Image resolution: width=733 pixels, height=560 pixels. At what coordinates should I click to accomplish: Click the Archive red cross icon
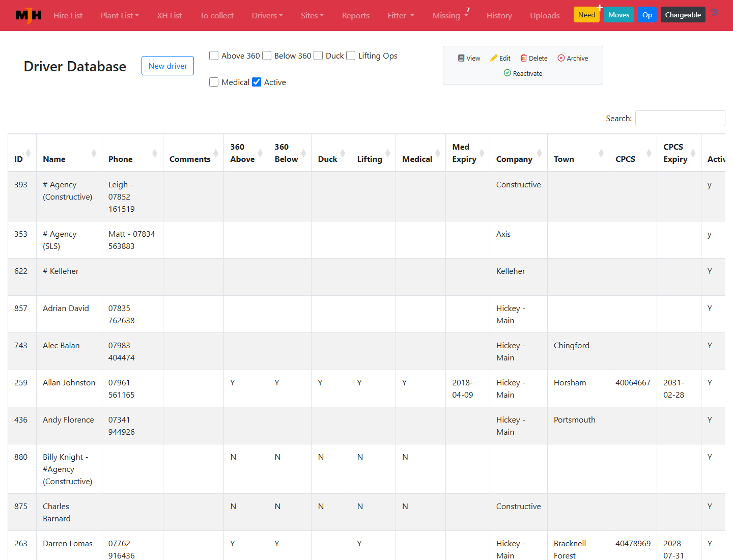click(561, 58)
